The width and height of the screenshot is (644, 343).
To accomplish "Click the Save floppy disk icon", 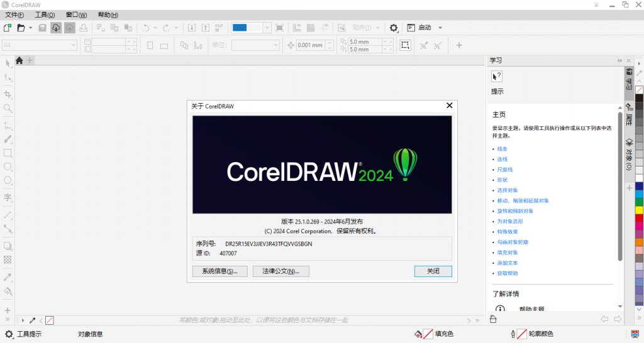I will click(x=42, y=28).
